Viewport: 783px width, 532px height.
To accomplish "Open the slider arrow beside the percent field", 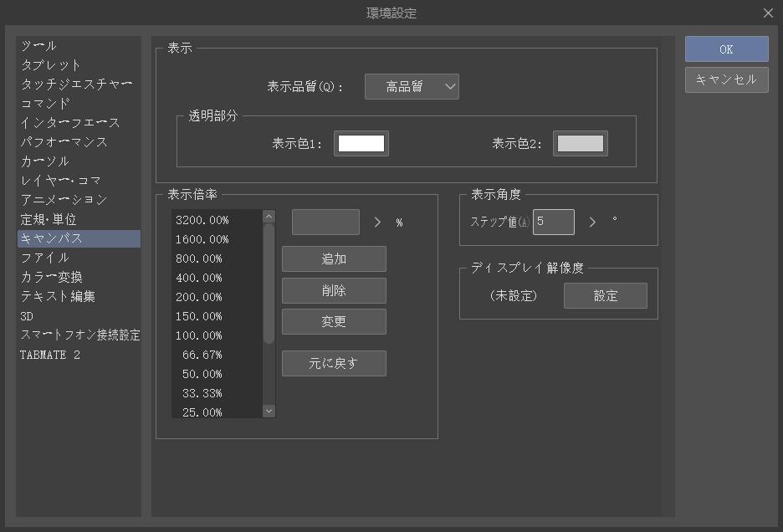I will (377, 223).
